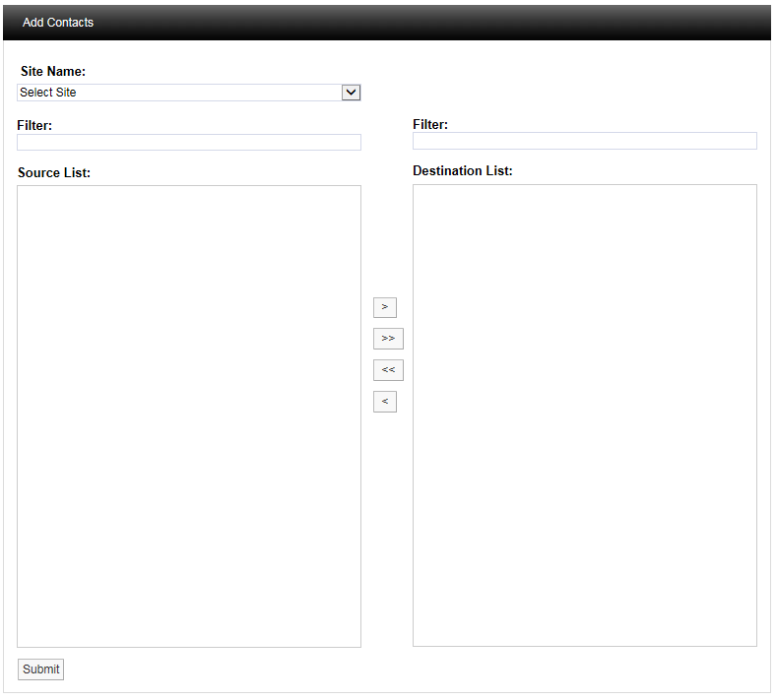Image resolution: width=777 pixels, height=700 pixels.
Task: Click the Filter label on source side
Action: click(x=34, y=126)
